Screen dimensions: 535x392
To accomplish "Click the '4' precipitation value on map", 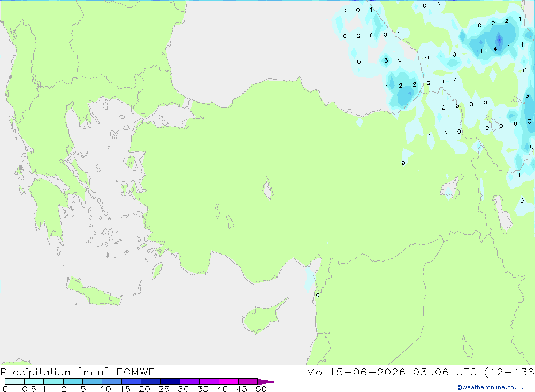I will click(x=495, y=49).
